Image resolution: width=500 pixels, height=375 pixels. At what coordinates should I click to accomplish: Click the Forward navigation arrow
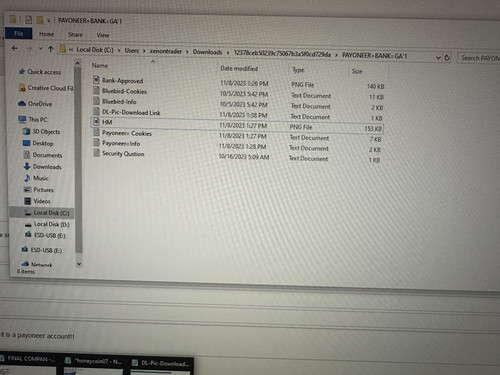(29, 49)
